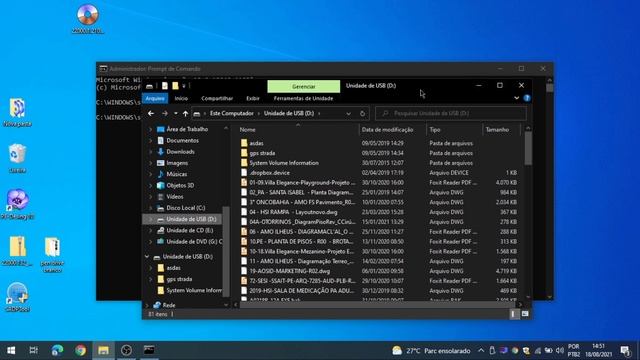Go back with the back arrow
The height and width of the screenshot is (360, 640).
tap(151, 113)
